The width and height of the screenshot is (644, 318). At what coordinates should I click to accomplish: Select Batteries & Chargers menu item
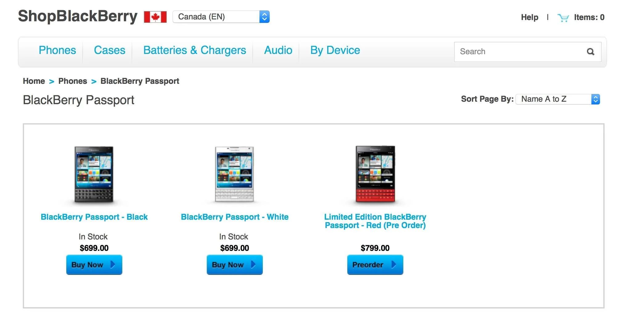(195, 50)
